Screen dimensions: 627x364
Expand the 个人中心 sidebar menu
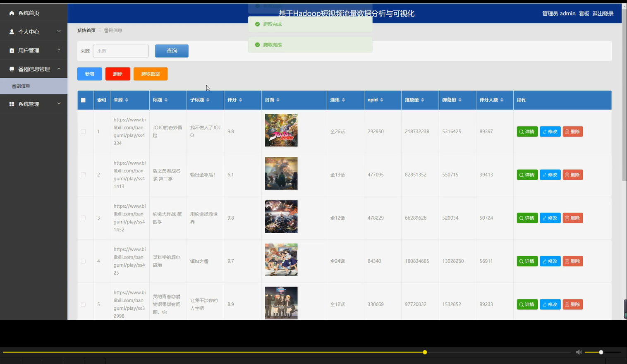pos(34,32)
